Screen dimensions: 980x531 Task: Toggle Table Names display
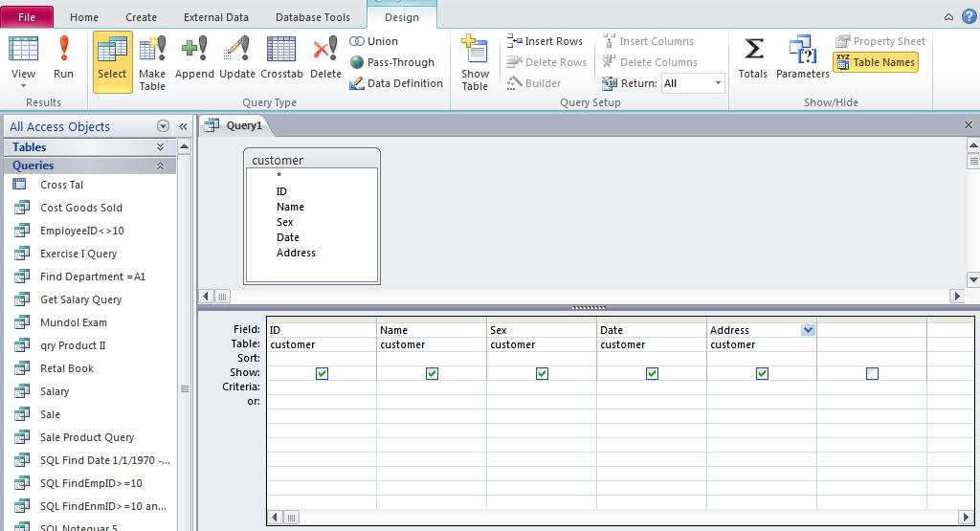coord(876,62)
